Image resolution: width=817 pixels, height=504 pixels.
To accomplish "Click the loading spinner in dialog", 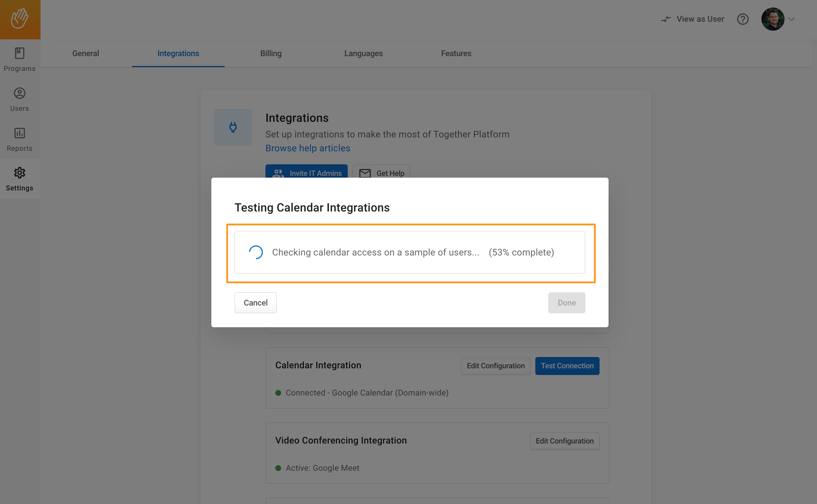I will click(256, 252).
